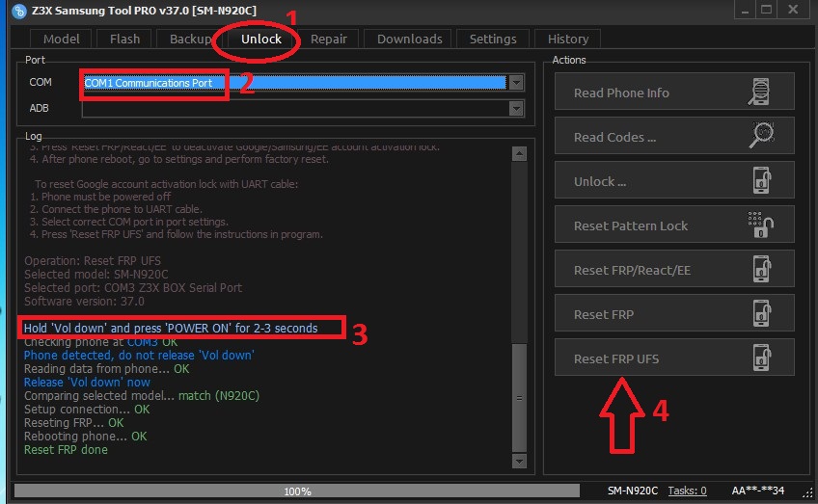Click the log scrollbar up arrow
Screen dimensions: 818x504
[519, 154]
